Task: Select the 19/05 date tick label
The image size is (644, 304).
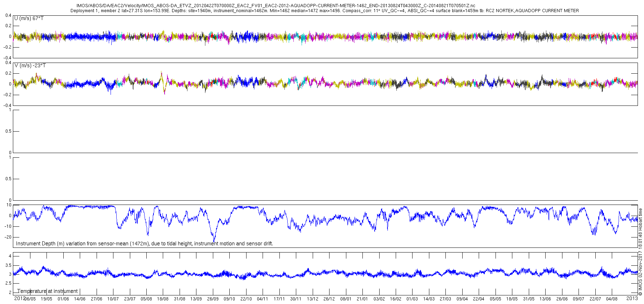Action: click(47, 299)
